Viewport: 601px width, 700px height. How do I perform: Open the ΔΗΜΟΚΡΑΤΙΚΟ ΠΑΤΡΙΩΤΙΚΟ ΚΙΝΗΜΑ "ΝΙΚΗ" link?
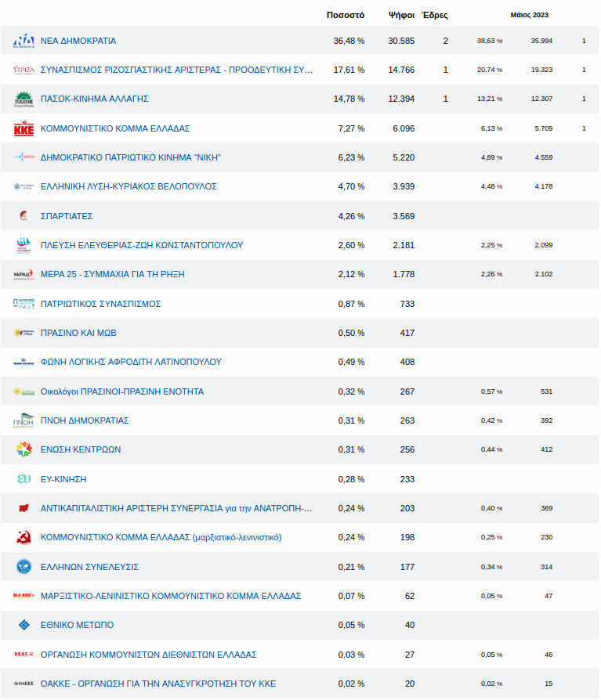pos(130,157)
